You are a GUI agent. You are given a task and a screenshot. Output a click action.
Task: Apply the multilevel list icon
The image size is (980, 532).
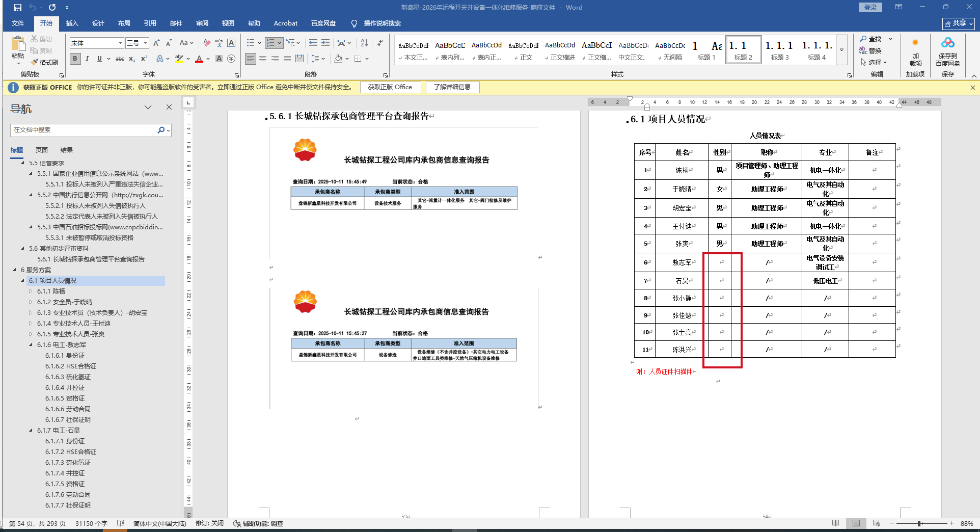tap(290, 43)
